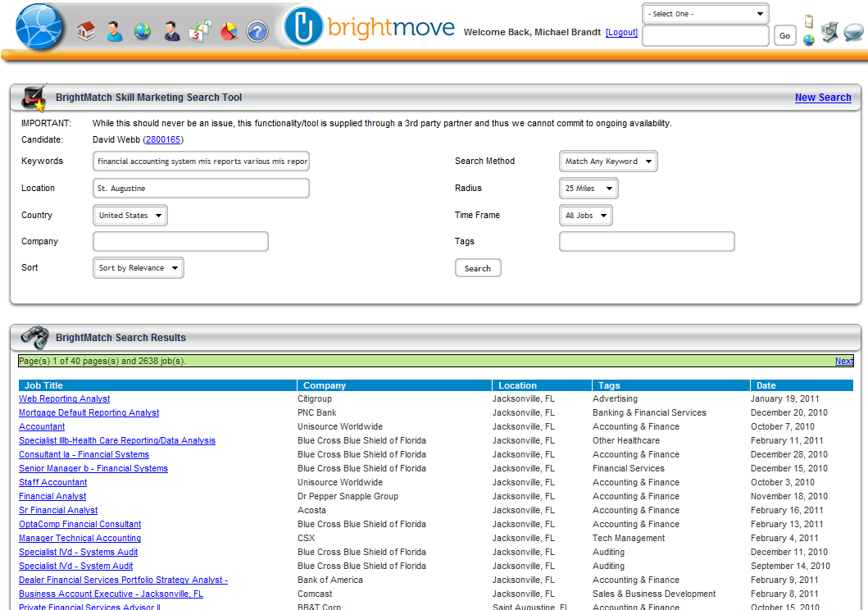Click the Company input field
868x610 pixels.
180,241
